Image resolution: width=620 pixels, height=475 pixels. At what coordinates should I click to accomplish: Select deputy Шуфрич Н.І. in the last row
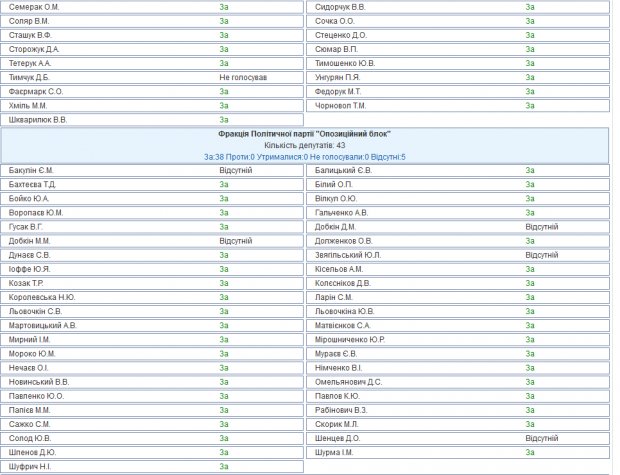point(30,465)
